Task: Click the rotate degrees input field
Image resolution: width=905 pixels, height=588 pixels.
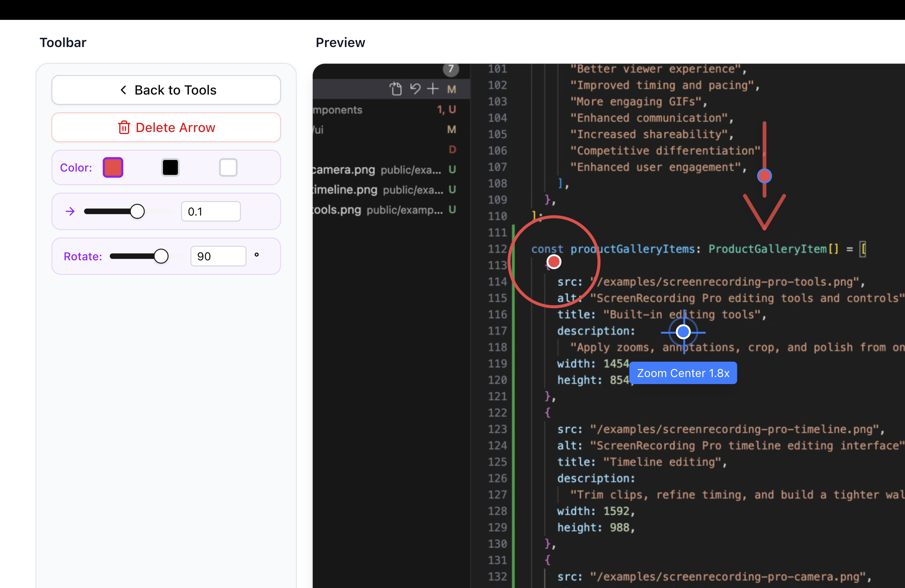Action: click(x=218, y=256)
